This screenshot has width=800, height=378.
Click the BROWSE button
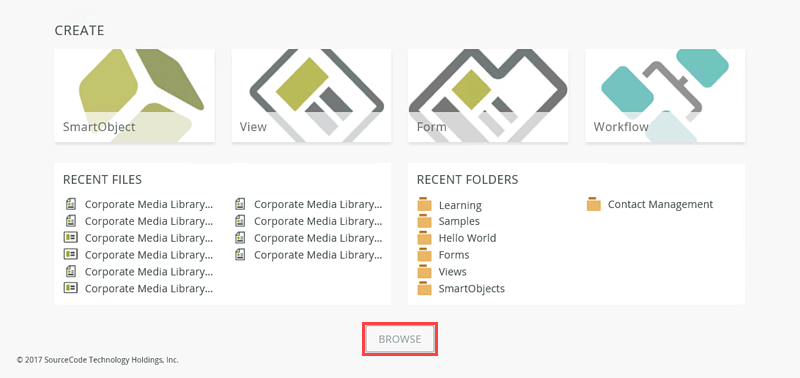(x=400, y=339)
